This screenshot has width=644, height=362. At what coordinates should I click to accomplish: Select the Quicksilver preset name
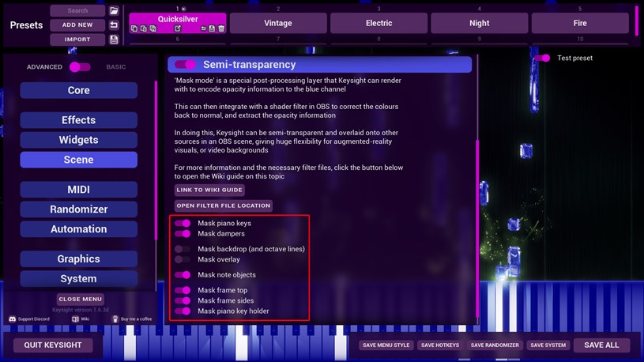coord(178,19)
